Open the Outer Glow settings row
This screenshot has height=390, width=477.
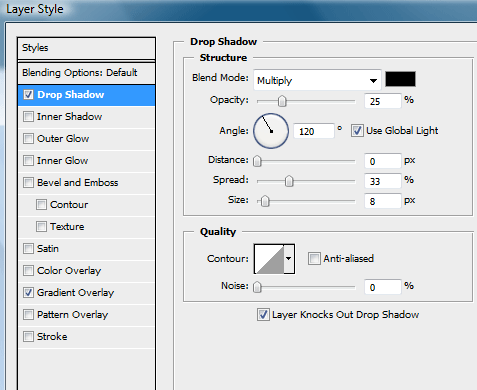86,139
